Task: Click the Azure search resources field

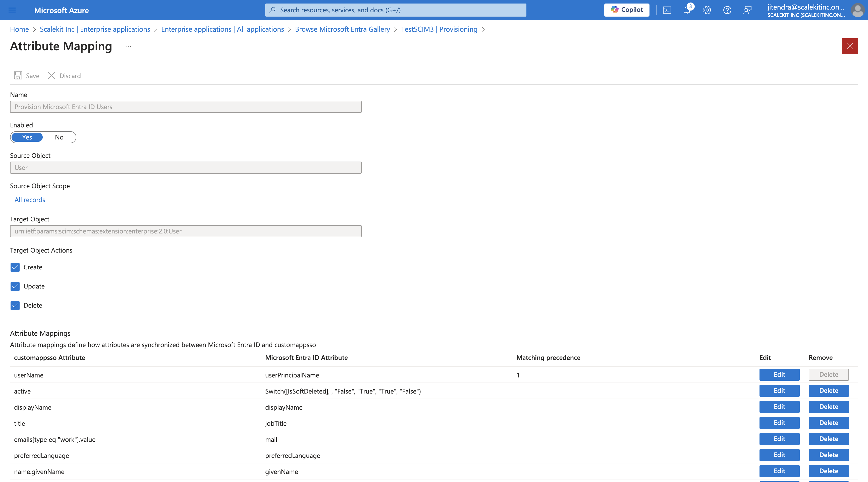Action: click(x=396, y=10)
